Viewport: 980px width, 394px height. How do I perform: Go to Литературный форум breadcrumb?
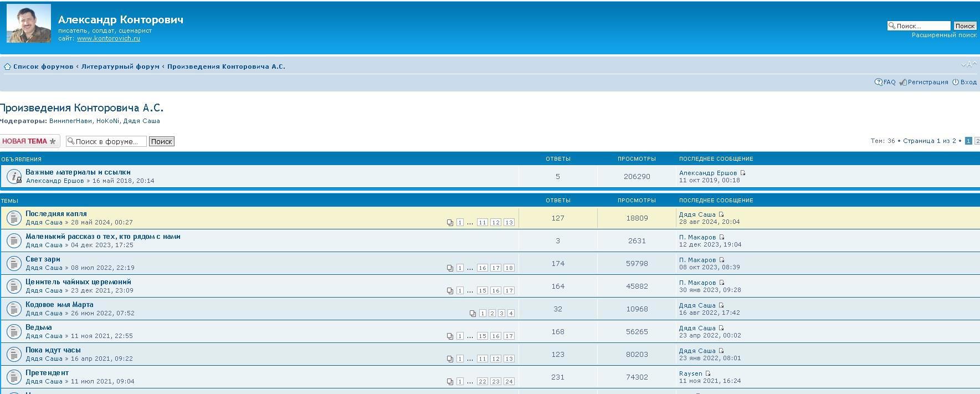120,66
